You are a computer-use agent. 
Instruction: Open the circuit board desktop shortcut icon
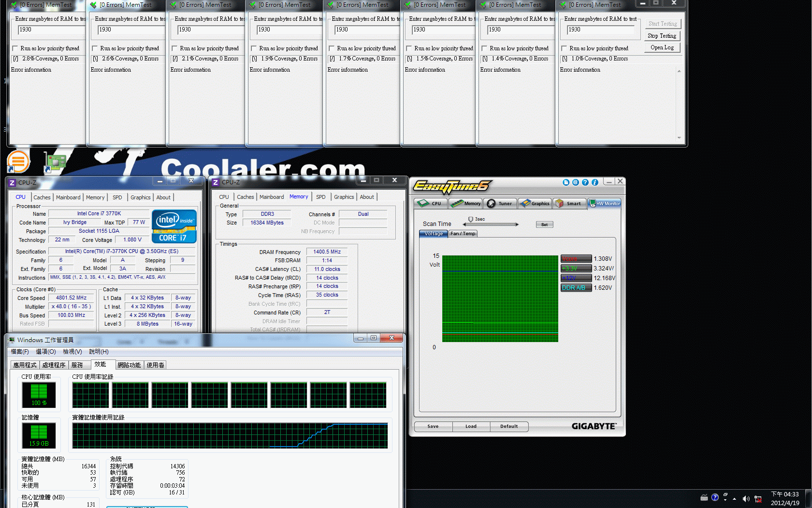tap(55, 162)
